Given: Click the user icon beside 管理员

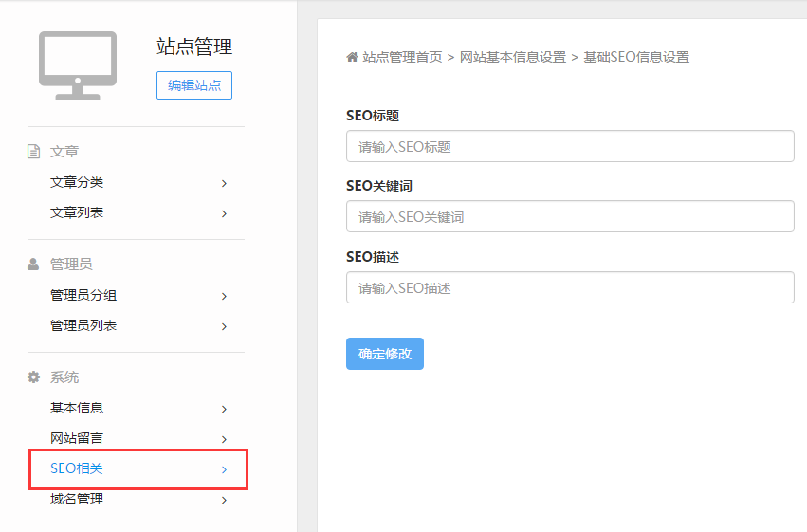Looking at the screenshot, I should [x=34, y=265].
